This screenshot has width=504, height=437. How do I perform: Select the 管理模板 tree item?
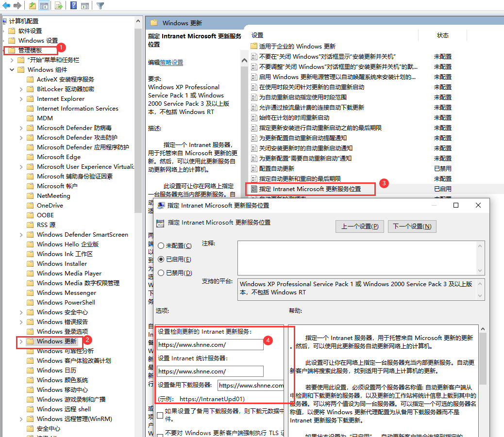(x=30, y=50)
